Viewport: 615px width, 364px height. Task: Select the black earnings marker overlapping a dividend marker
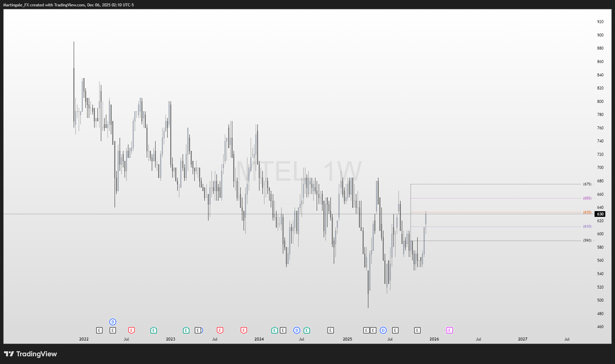coord(198,330)
